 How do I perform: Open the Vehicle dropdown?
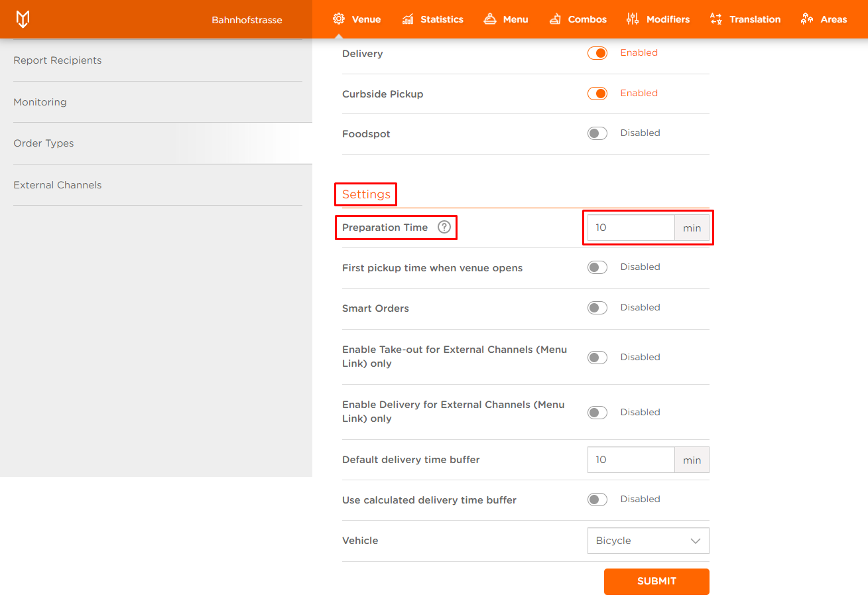coord(648,541)
